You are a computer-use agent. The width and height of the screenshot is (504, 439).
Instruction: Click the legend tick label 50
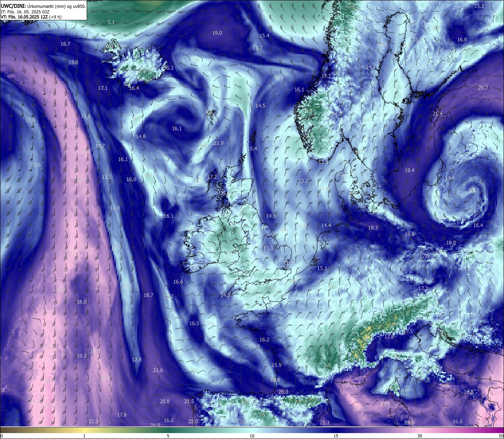(x=500, y=436)
